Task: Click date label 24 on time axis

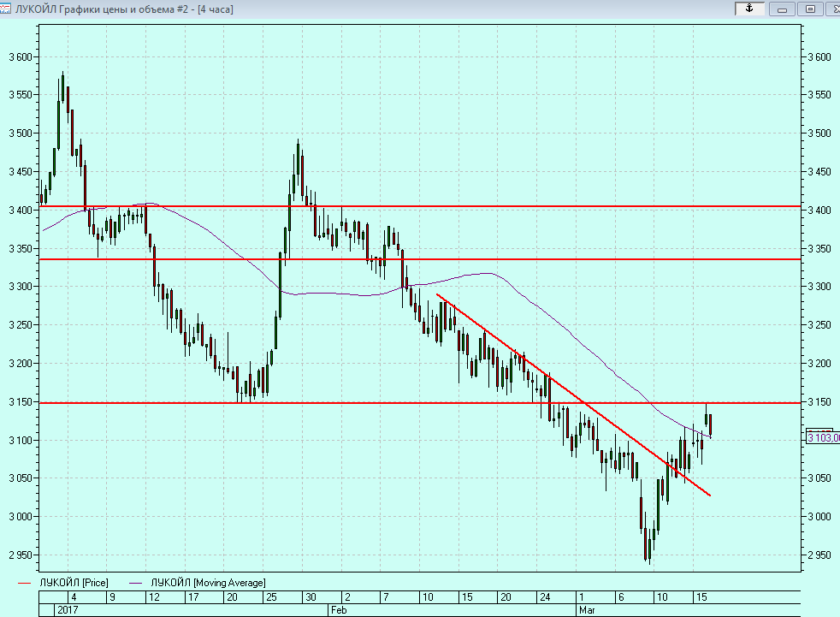Action: (x=545, y=597)
